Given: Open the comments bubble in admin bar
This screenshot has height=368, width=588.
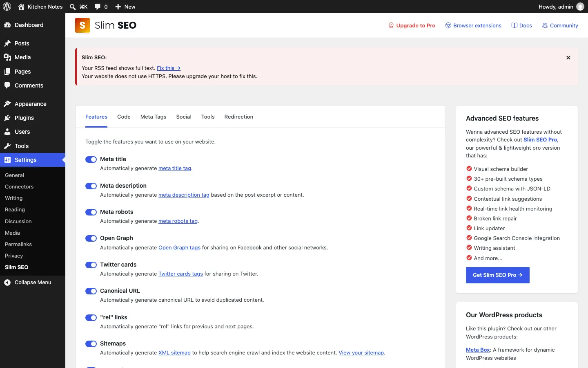Looking at the screenshot, I should pos(98,7).
